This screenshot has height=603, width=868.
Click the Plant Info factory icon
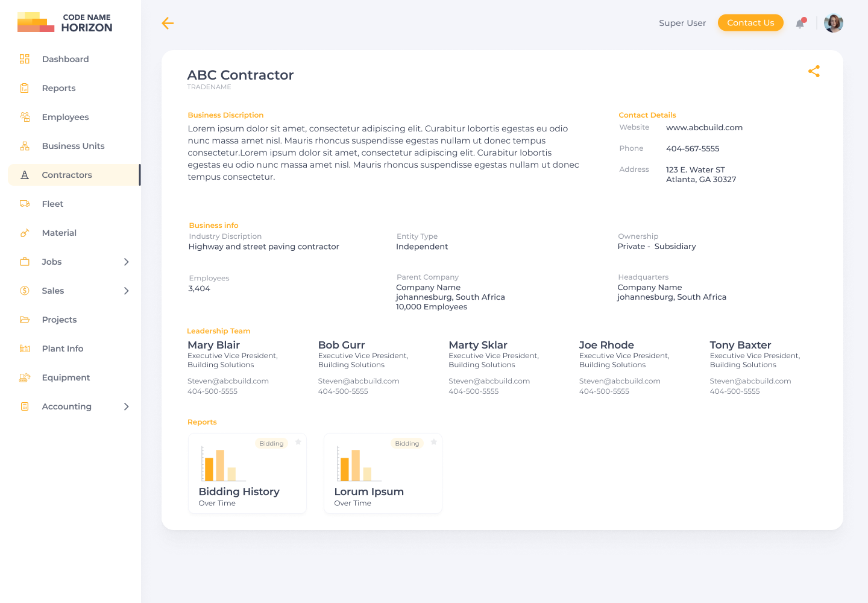pos(25,349)
